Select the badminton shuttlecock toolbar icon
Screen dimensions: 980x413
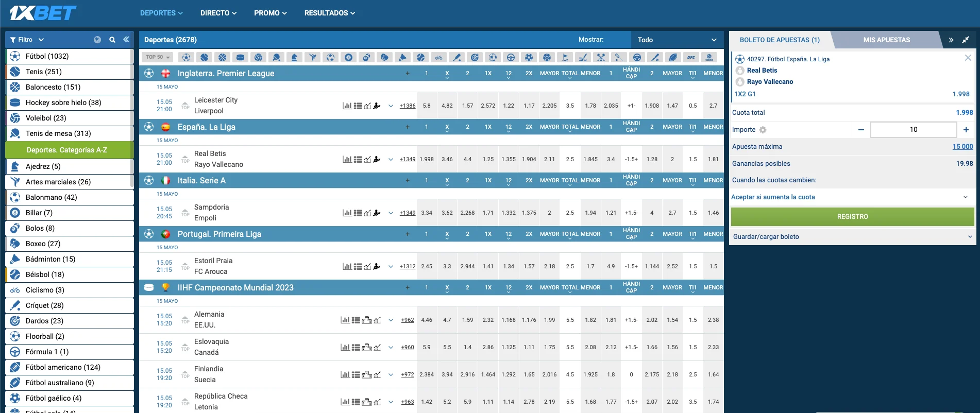(402, 57)
